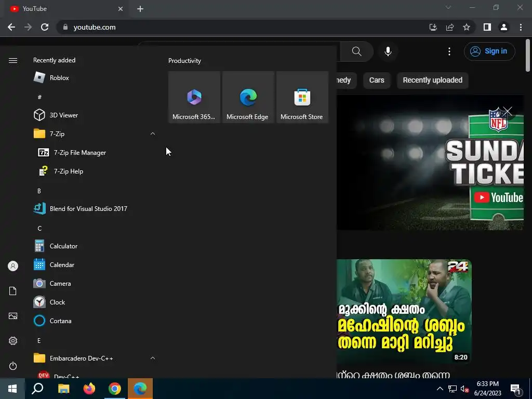
Task: Select the Recently uploaded chip
Action: tap(433, 80)
